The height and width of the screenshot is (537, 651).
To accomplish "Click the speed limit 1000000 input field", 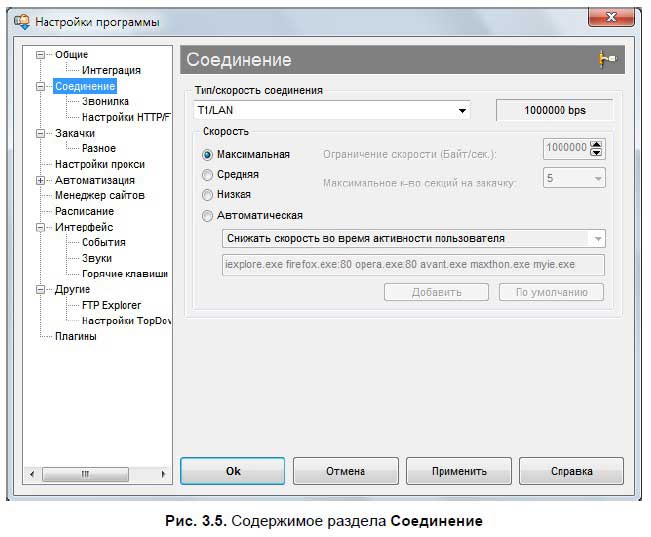I will (x=567, y=148).
